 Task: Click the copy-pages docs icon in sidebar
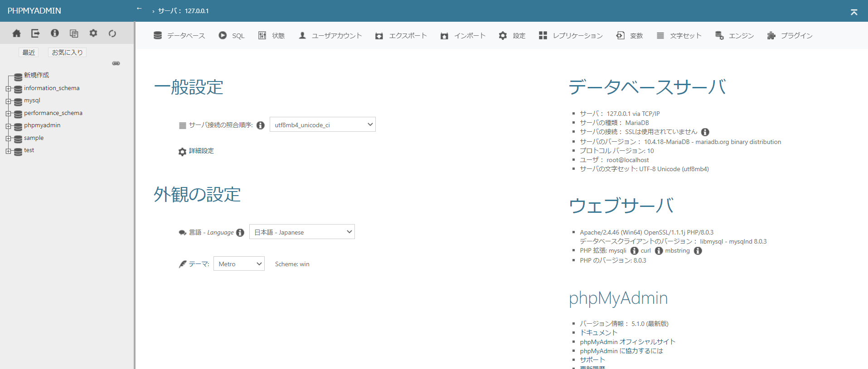(x=74, y=33)
